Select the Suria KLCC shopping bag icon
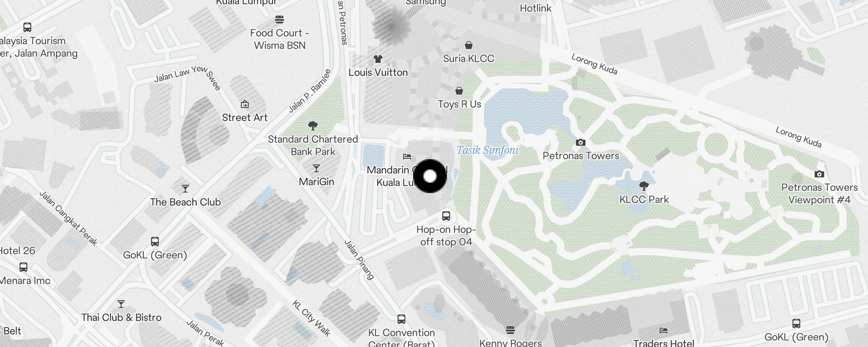Screen dimensions: 868x347 [x=469, y=45]
